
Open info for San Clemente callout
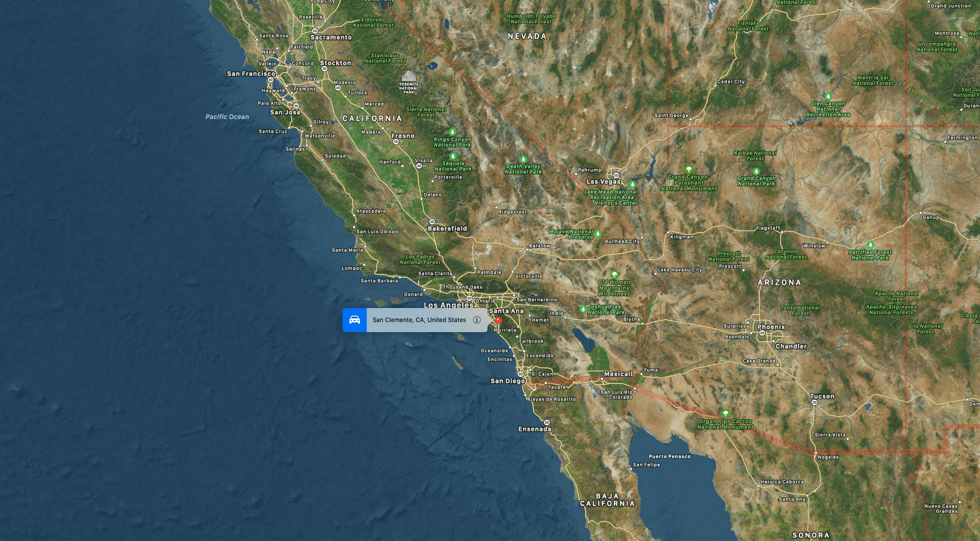(x=477, y=320)
